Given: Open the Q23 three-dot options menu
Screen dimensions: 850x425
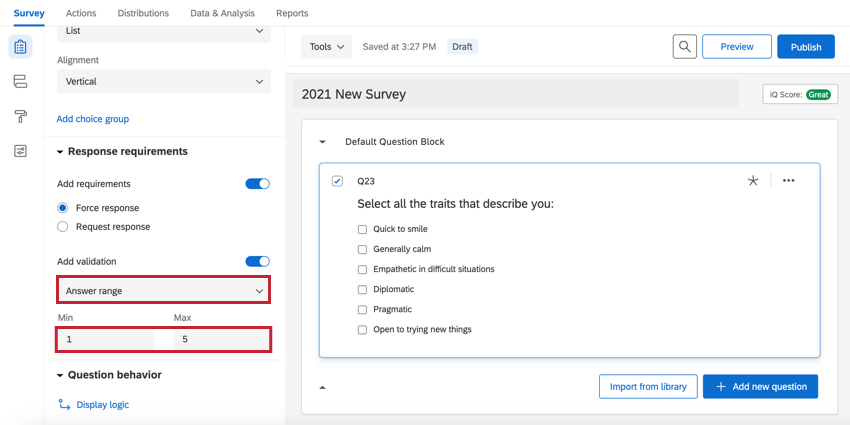Looking at the screenshot, I should tap(789, 181).
